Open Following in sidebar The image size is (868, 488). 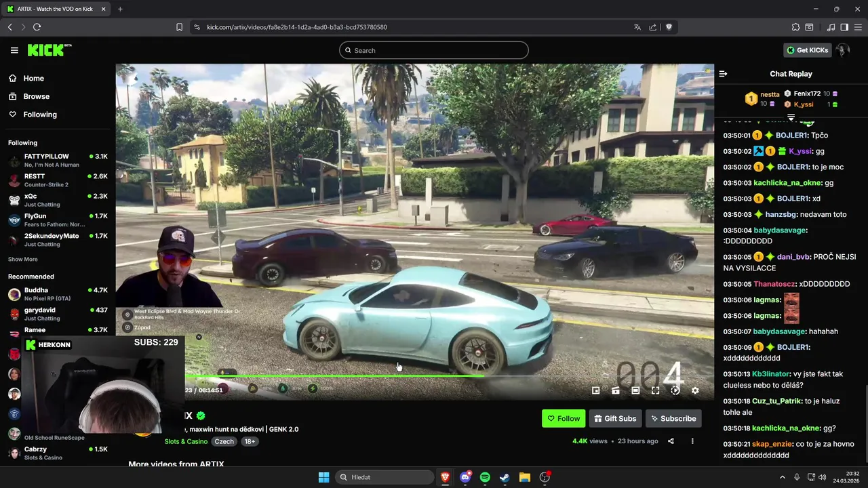(x=40, y=115)
